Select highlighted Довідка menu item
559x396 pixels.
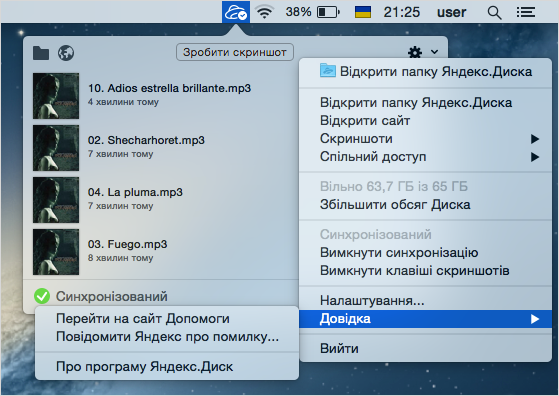pyautogui.click(x=425, y=319)
